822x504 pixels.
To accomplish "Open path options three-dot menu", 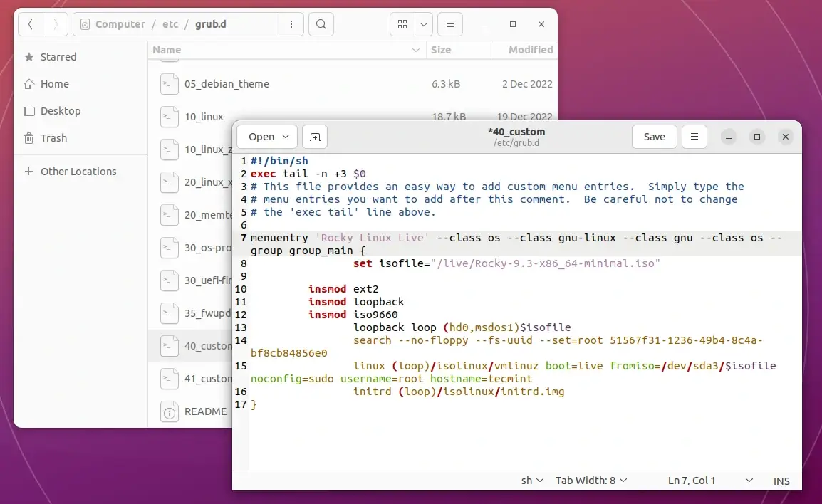I will [291, 24].
